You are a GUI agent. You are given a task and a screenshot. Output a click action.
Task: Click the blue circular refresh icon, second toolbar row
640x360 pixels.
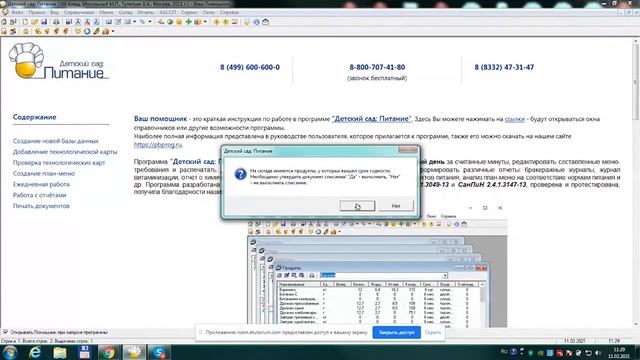(87, 31)
